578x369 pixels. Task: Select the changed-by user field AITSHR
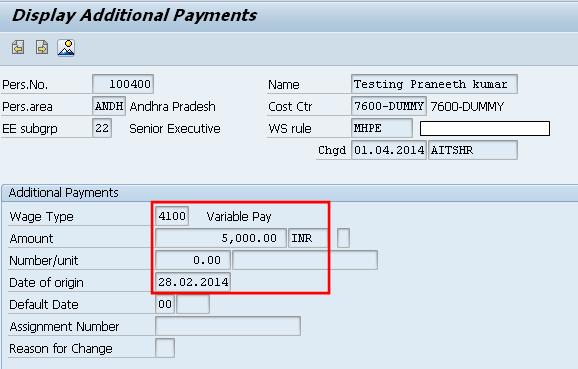[473, 150]
